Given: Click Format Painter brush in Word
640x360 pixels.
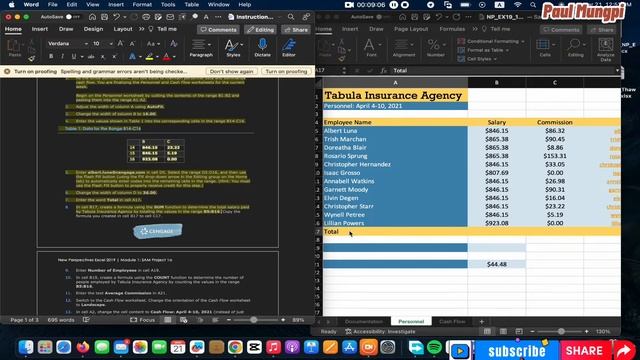Looking at the screenshot, I should coord(31,59).
